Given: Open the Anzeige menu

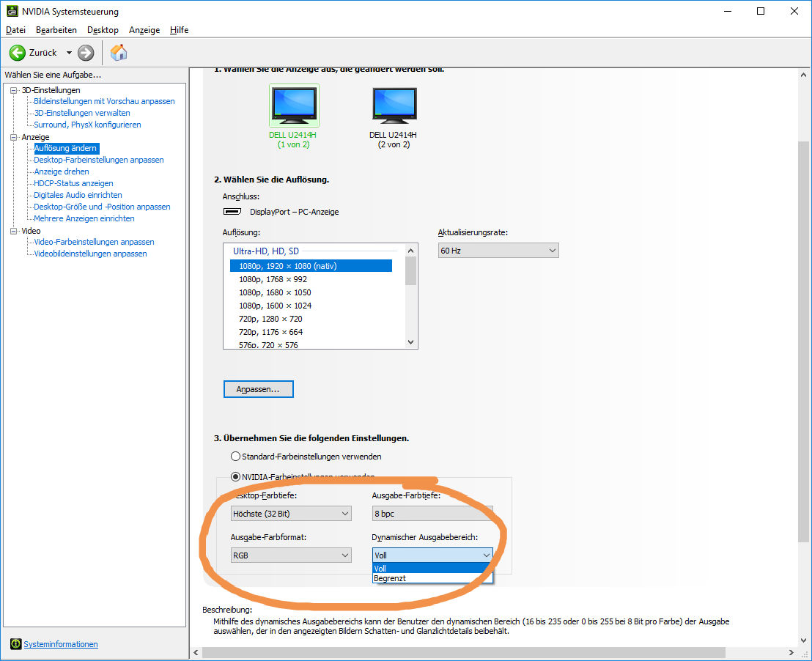Looking at the screenshot, I should click(x=144, y=30).
